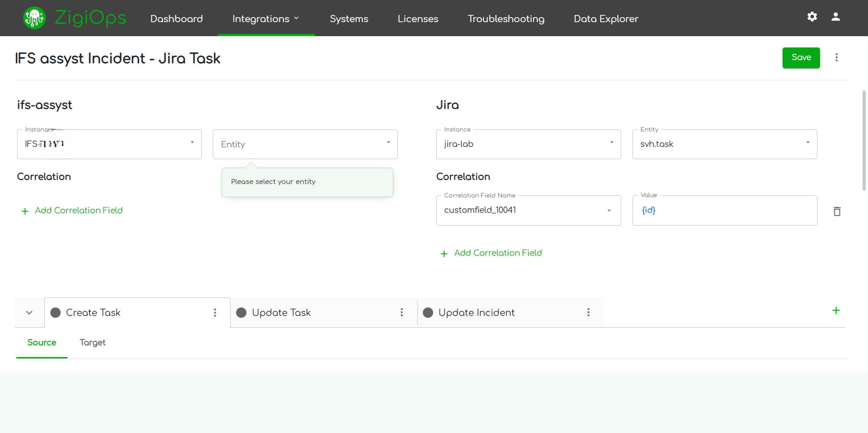The width and height of the screenshot is (868, 433).
Task: Open the Update Incident action options menu
Action: tap(588, 312)
